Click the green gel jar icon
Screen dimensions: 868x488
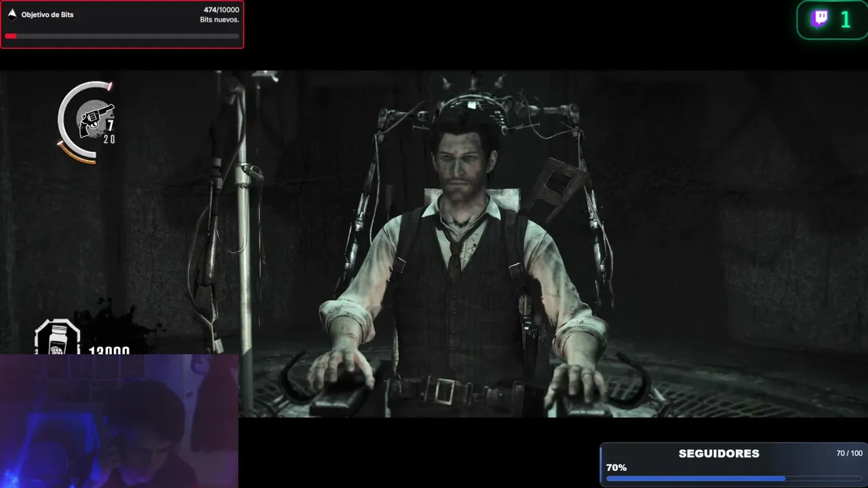[58, 338]
